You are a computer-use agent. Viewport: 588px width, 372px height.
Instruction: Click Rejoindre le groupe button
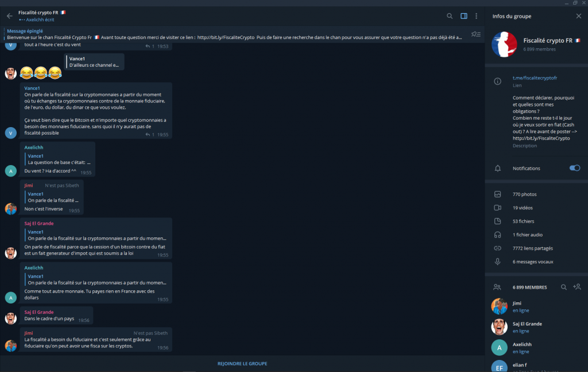tap(242, 363)
